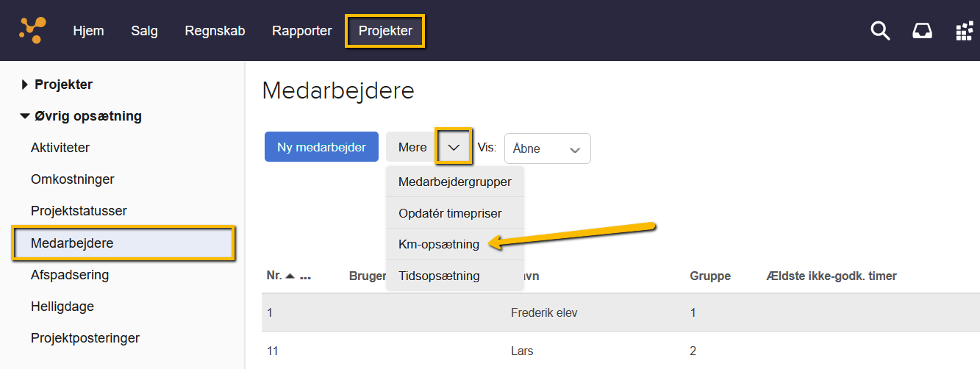
Task: Choose Medarbejdergrupper menu entry
Action: (x=454, y=182)
